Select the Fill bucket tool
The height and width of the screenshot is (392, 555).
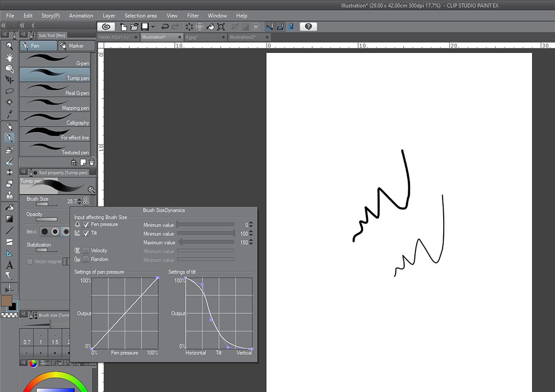coord(9,208)
